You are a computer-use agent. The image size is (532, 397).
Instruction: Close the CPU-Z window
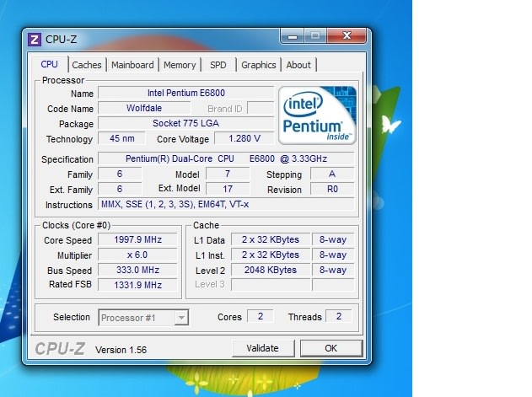point(347,35)
